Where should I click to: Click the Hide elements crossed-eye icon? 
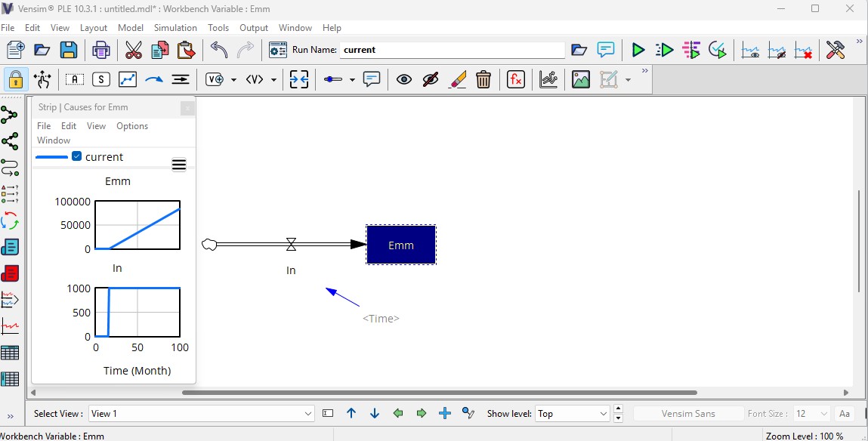tap(430, 80)
